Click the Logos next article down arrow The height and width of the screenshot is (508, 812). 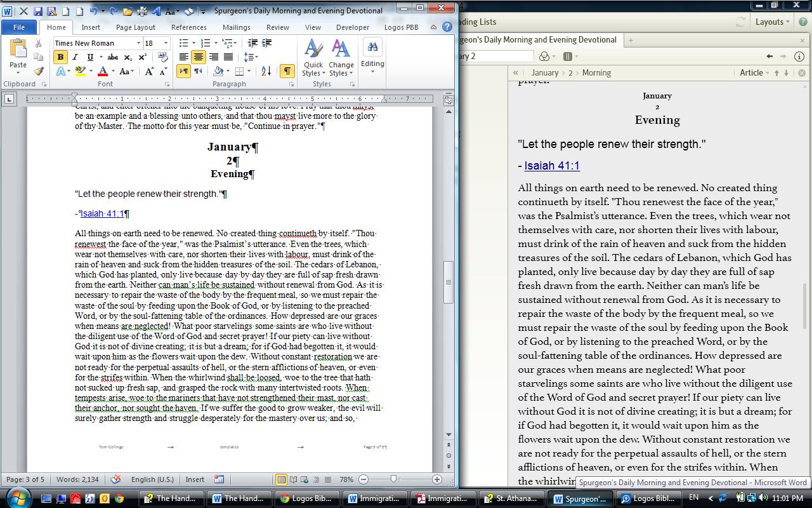(786, 73)
